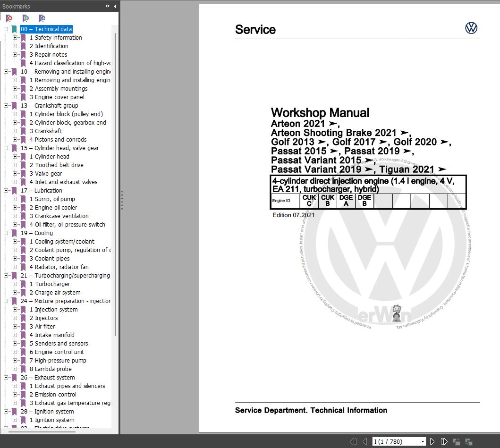Click the bookmark icon beside 2 Engine oil cooler
This screenshot has height=448, width=500.
click(23, 208)
